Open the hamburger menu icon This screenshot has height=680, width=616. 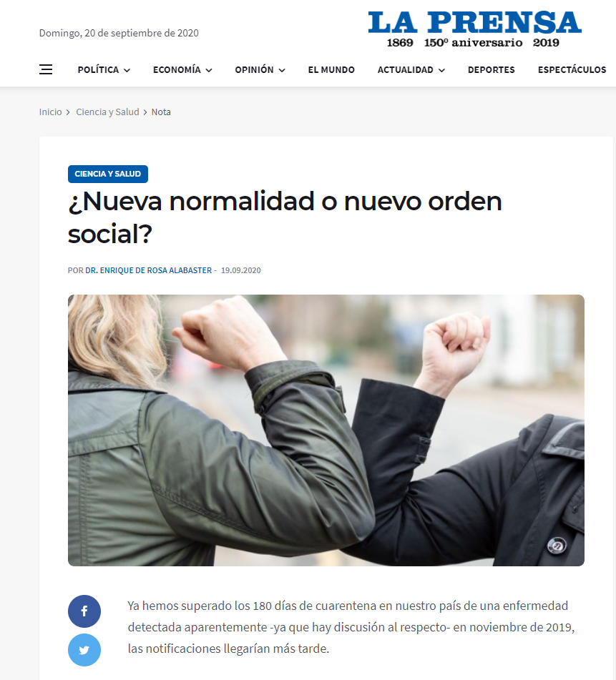tap(46, 69)
